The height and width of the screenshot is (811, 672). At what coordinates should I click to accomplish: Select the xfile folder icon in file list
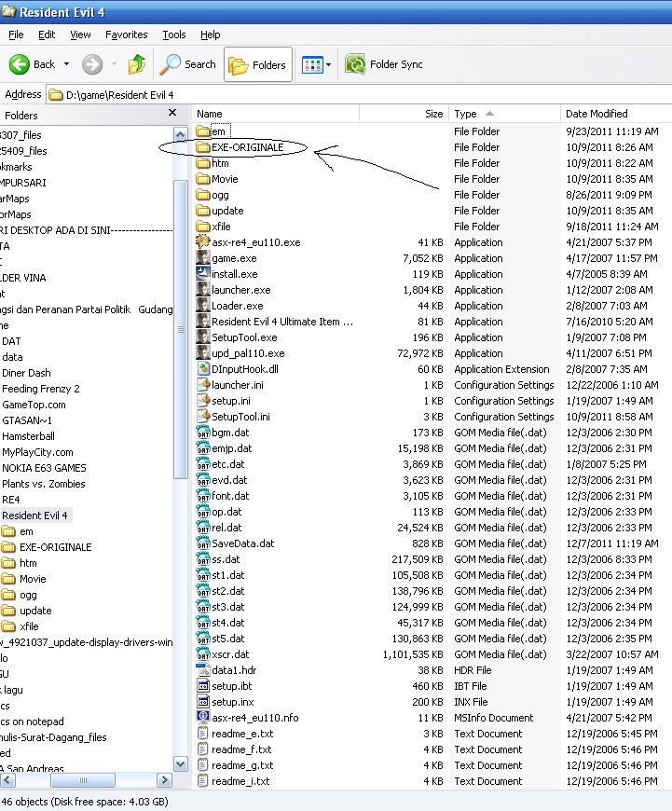203,227
